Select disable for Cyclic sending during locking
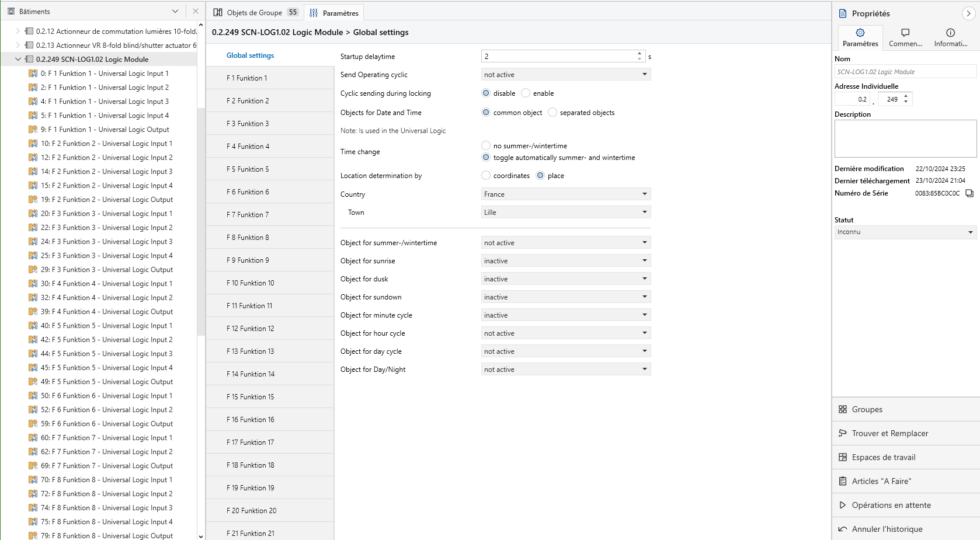Screen dimensions: 980x540 [x=486, y=93]
